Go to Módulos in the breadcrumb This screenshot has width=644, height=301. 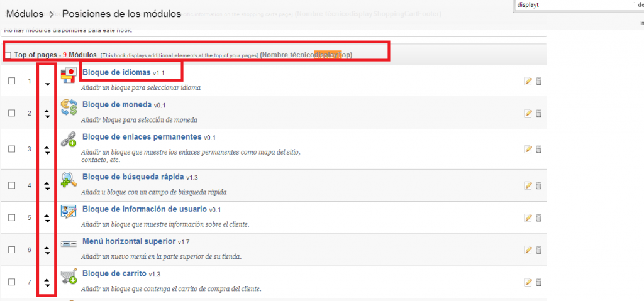point(25,14)
